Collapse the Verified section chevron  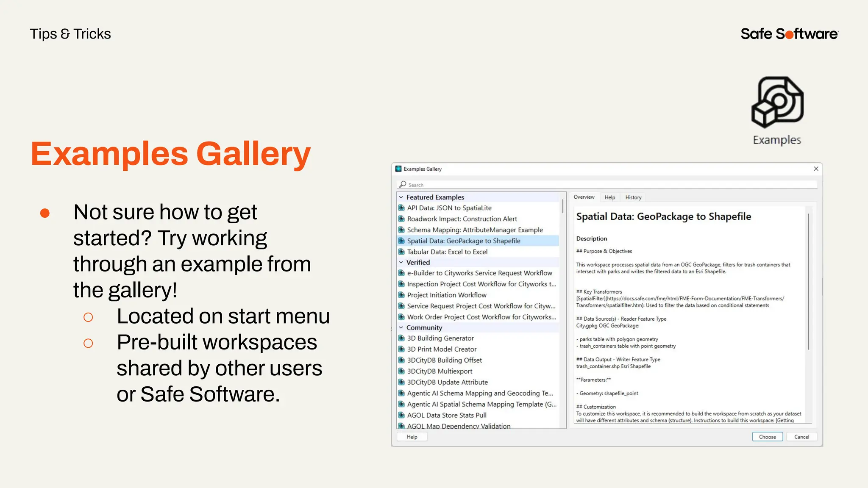(401, 263)
